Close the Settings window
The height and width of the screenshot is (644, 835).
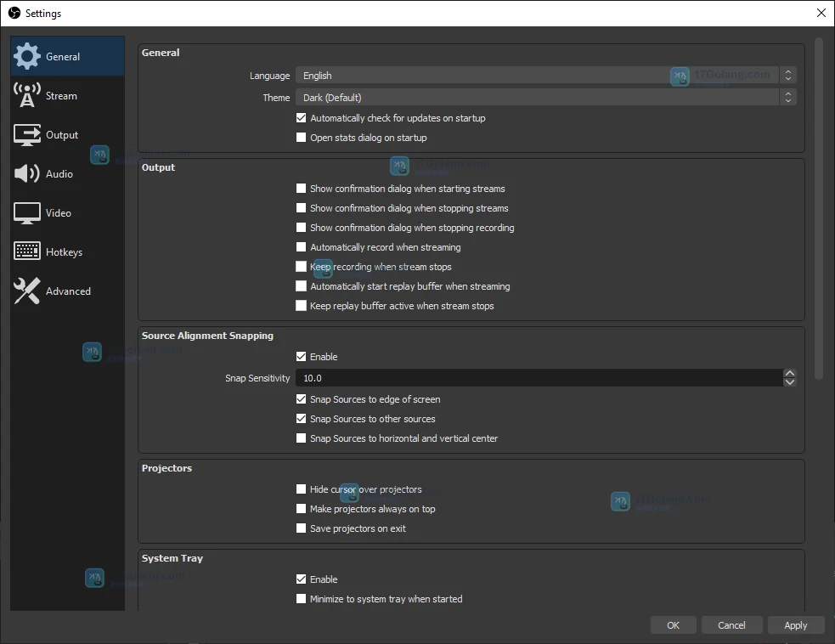click(x=821, y=13)
